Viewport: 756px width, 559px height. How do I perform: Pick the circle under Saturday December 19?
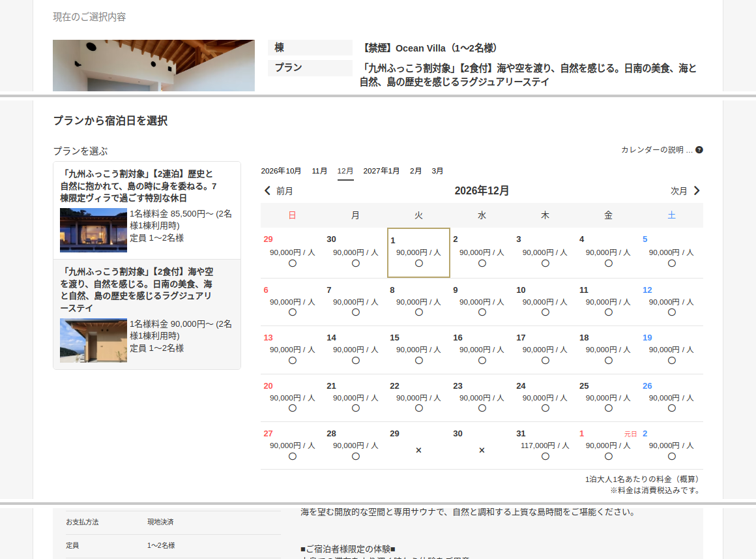pyautogui.click(x=672, y=361)
